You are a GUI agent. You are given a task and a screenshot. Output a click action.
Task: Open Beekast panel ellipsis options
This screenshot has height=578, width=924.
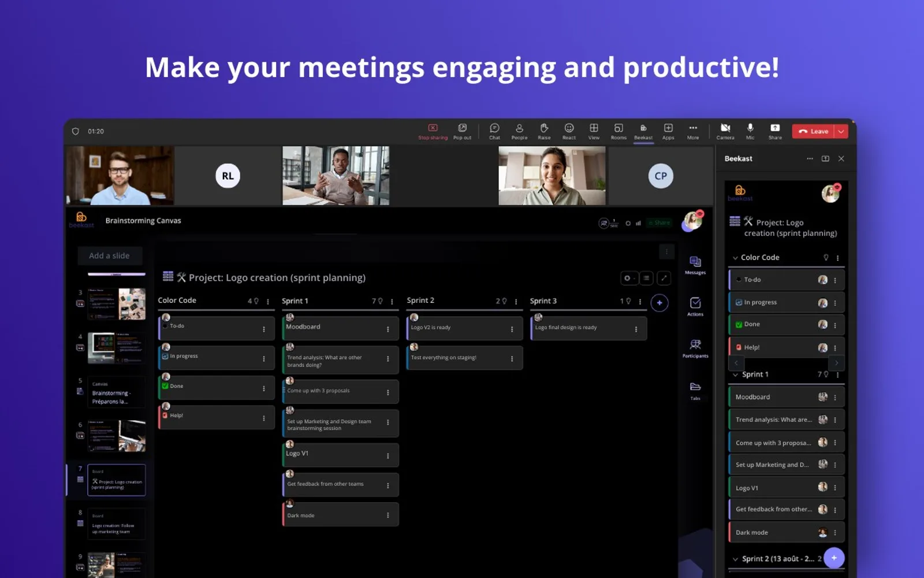pos(810,158)
